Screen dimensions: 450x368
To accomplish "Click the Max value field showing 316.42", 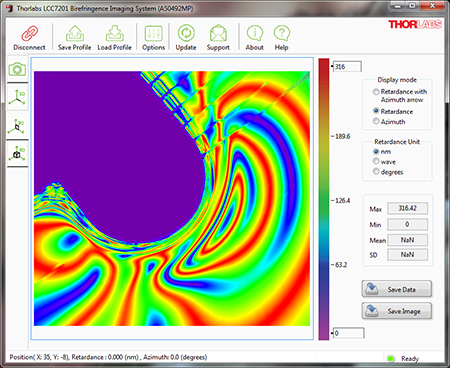I will pos(407,208).
